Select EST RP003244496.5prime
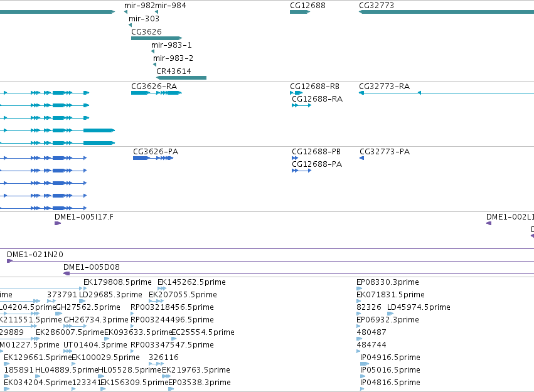This screenshot has width=534, height=392. point(172,320)
